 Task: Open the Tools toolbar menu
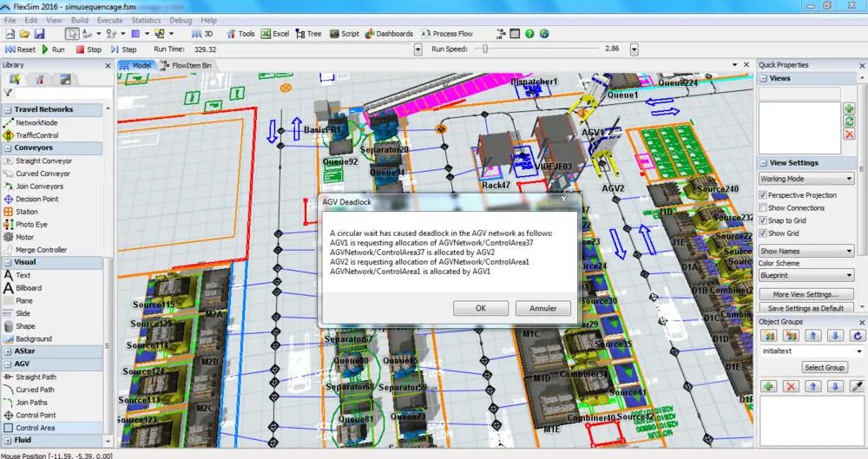click(x=240, y=34)
